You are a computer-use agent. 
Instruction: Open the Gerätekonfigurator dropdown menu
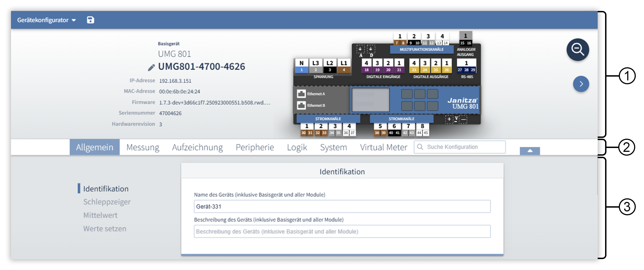[x=46, y=20]
